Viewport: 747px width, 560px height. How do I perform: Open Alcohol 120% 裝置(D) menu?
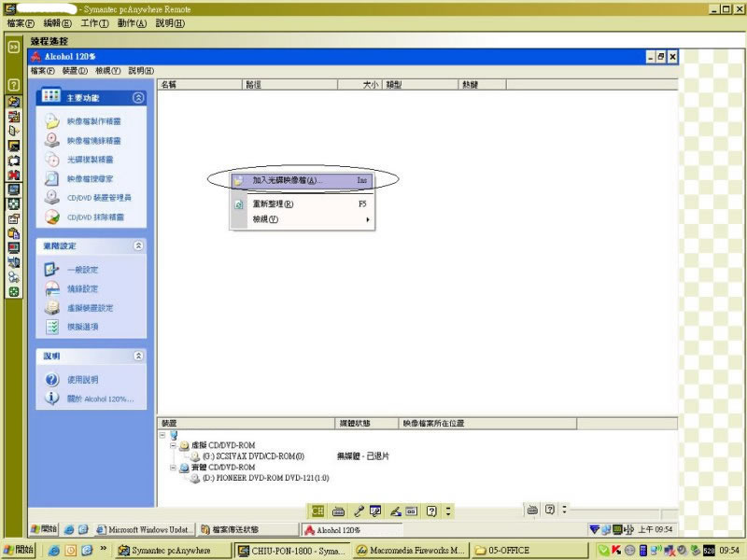click(x=75, y=71)
